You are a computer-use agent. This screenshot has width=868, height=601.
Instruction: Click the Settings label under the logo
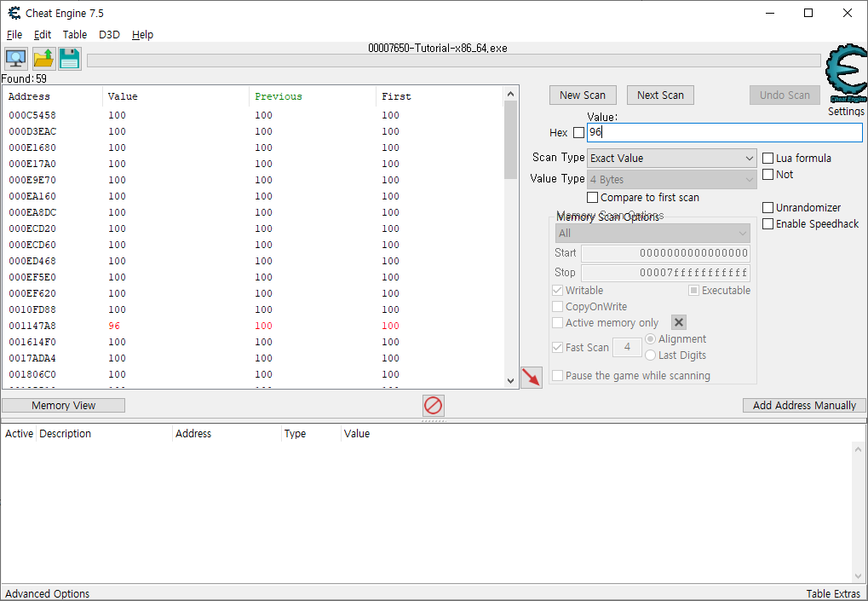coord(846,112)
